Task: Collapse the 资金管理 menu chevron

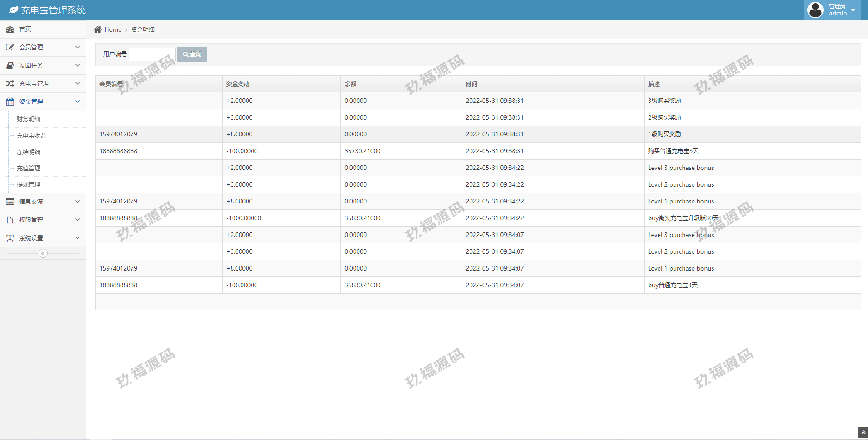Action: 78,102
